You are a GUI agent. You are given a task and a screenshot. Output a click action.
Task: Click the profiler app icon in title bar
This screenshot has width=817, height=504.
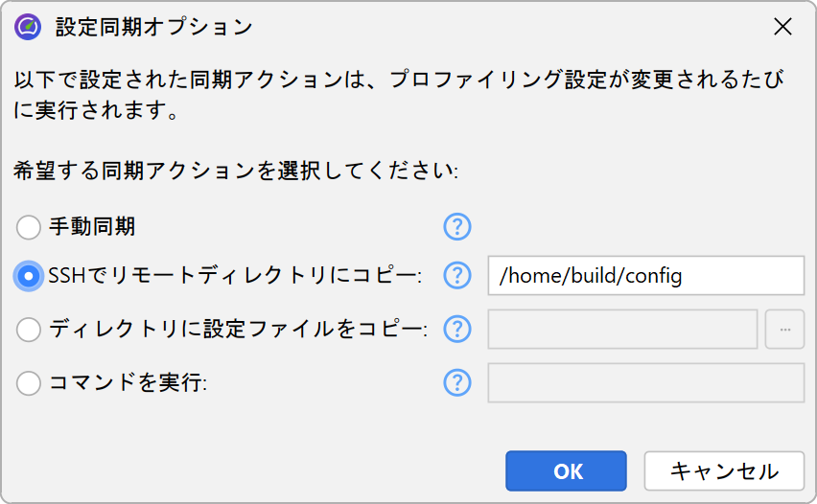pos(28,27)
